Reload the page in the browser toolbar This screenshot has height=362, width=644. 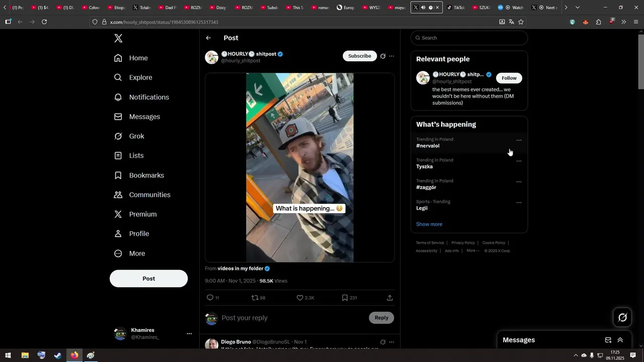[44, 22]
